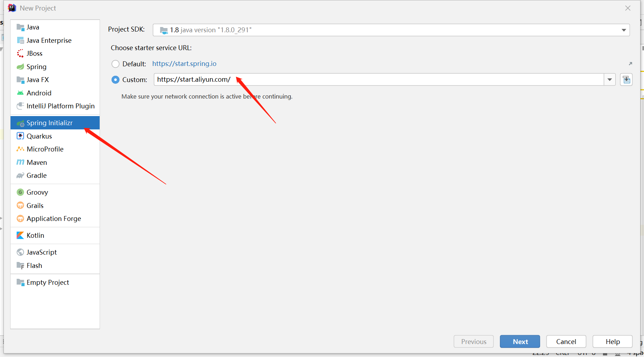This screenshot has width=644, height=357.
Task: Select Android in the list
Action: coord(55,93)
